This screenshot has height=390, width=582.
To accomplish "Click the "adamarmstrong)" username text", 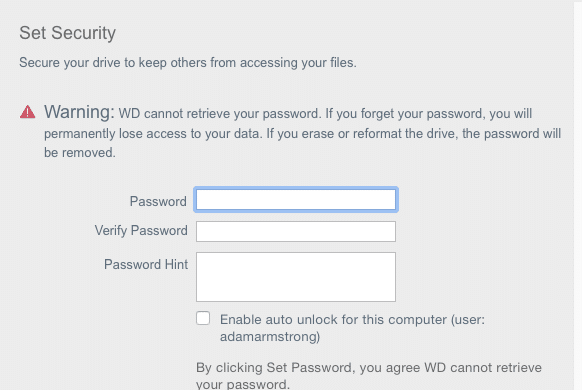I will [x=270, y=337].
